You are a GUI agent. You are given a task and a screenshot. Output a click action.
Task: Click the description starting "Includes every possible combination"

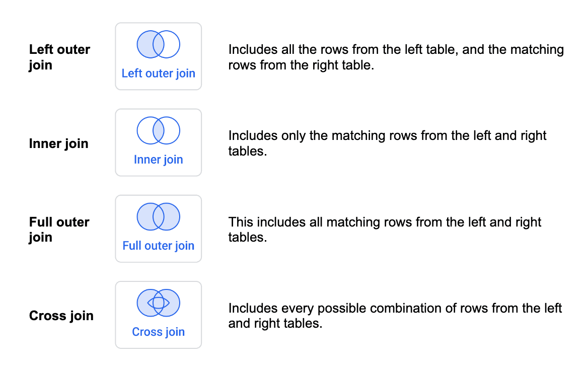[395, 315]
